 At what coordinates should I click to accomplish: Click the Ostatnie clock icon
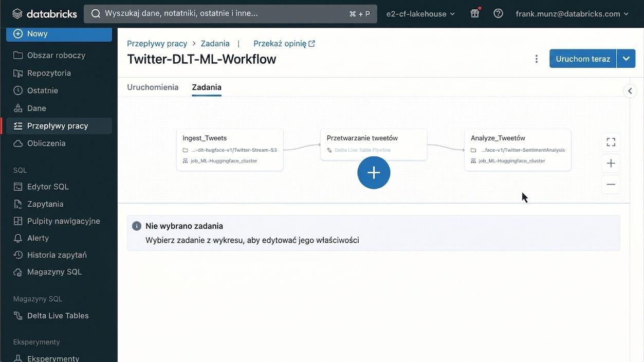18,90
